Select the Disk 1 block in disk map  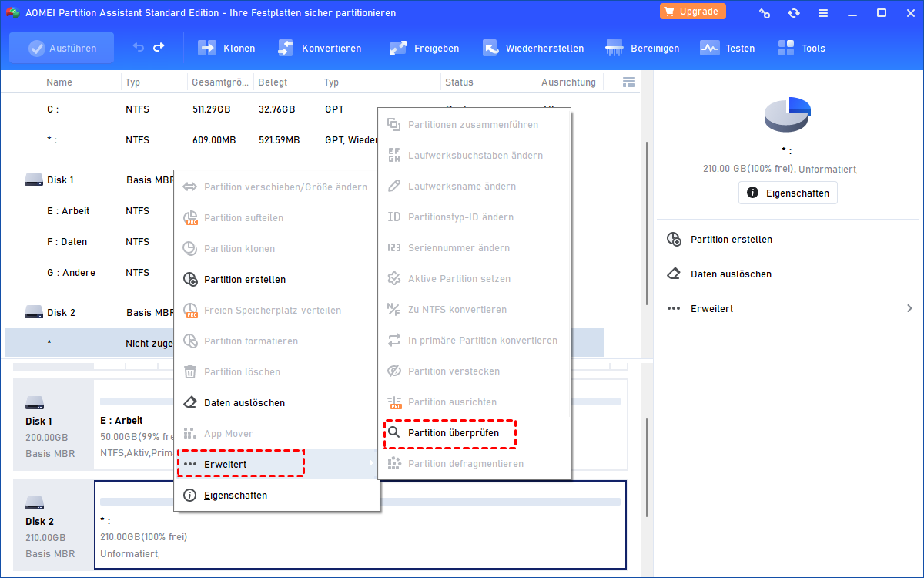point(53,424)
